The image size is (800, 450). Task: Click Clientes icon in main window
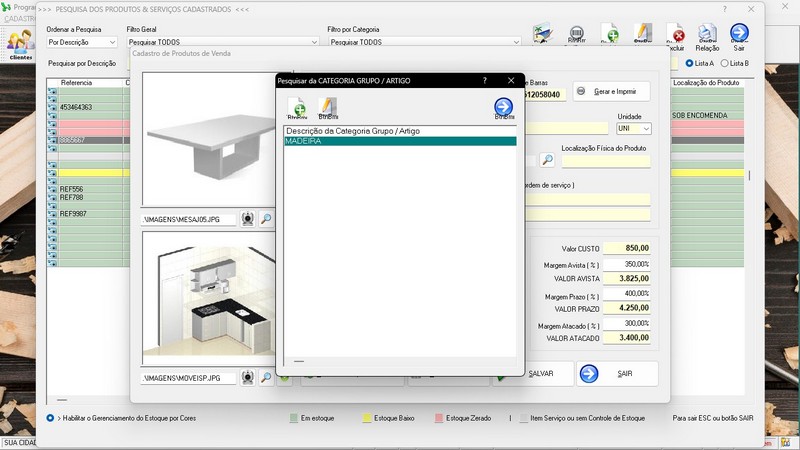(x=20, y=45)
